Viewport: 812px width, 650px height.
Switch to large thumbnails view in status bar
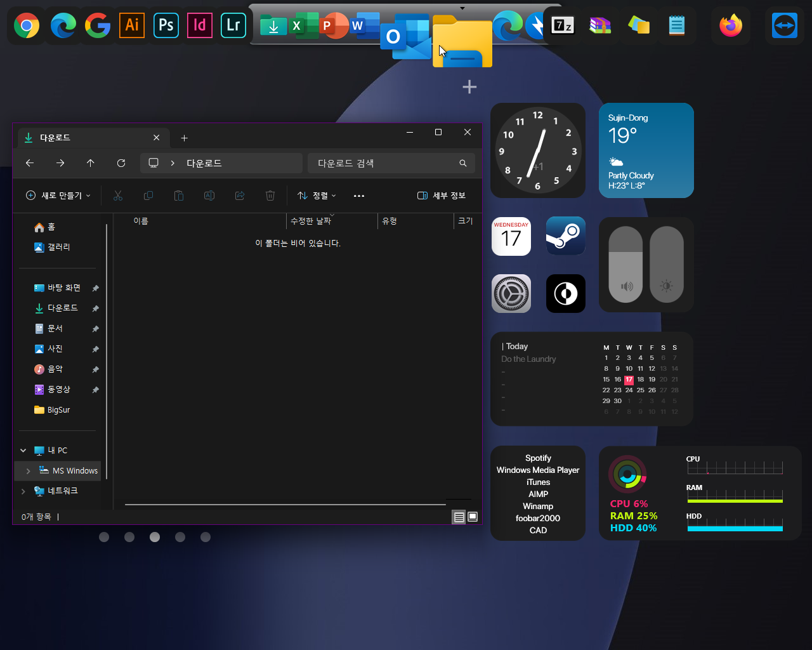coord(473,517)
